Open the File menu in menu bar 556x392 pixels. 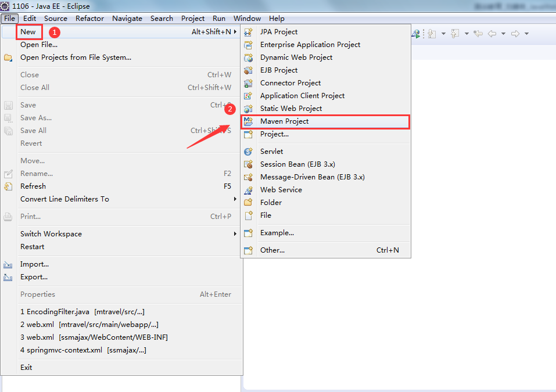point(9,19)
